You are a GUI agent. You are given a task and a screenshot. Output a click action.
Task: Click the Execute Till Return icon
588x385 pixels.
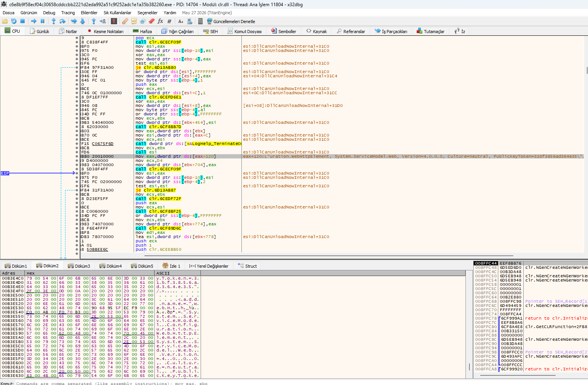coord(94,21)
